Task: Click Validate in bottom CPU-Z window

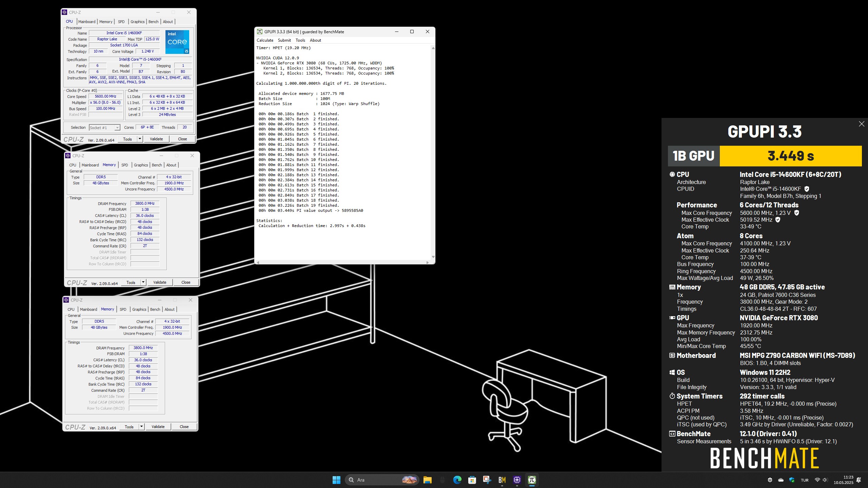Action: pyautogui.click(x=158, y=427)
